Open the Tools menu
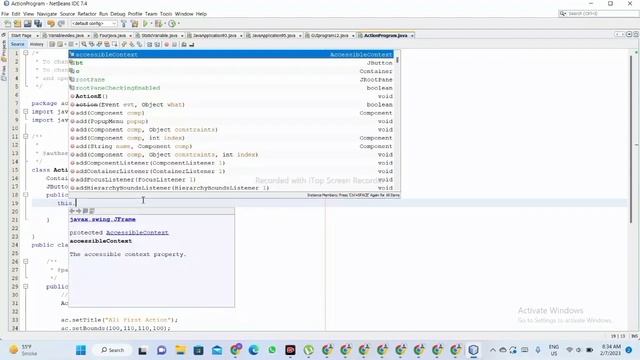 click(166, 14)
